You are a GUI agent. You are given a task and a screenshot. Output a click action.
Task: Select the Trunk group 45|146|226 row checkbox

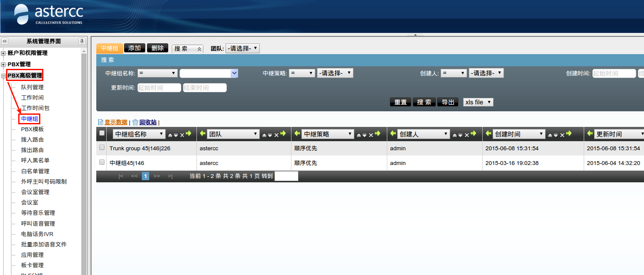pyautogui.click(x=102, y=148)
